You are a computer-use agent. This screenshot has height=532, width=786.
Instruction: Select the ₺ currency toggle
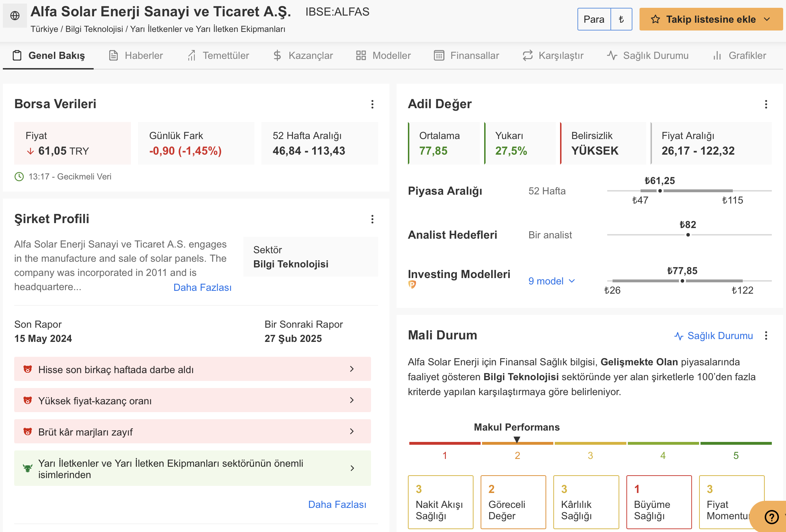click(x=621, y=19)
